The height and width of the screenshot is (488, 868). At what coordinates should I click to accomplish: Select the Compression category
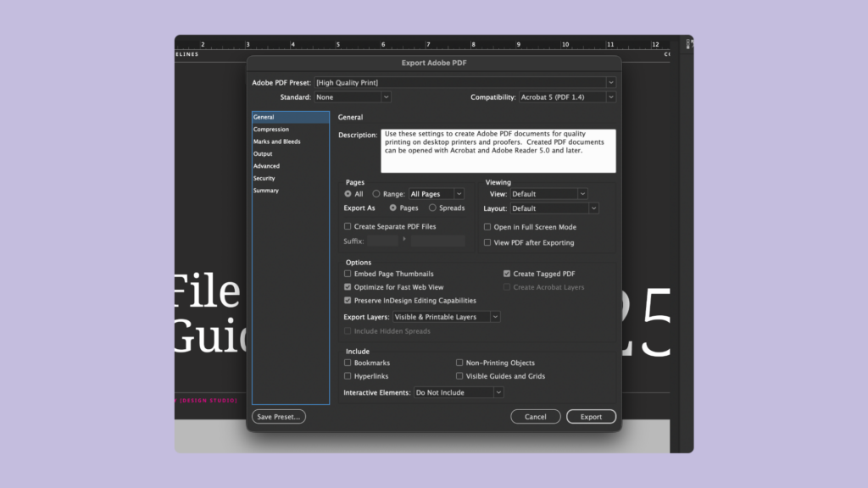point(291,129)
